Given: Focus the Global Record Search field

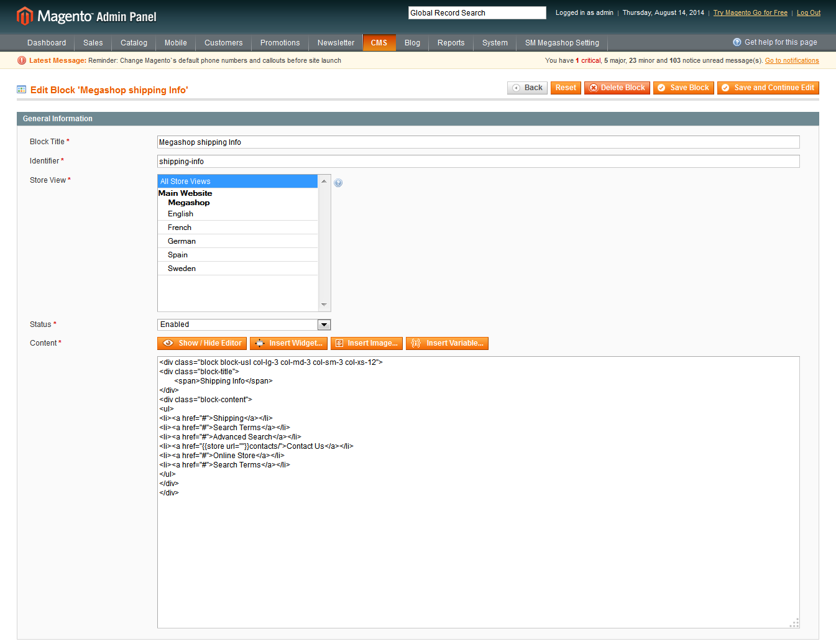Looking at the screenshot, I should pos(477,12).
